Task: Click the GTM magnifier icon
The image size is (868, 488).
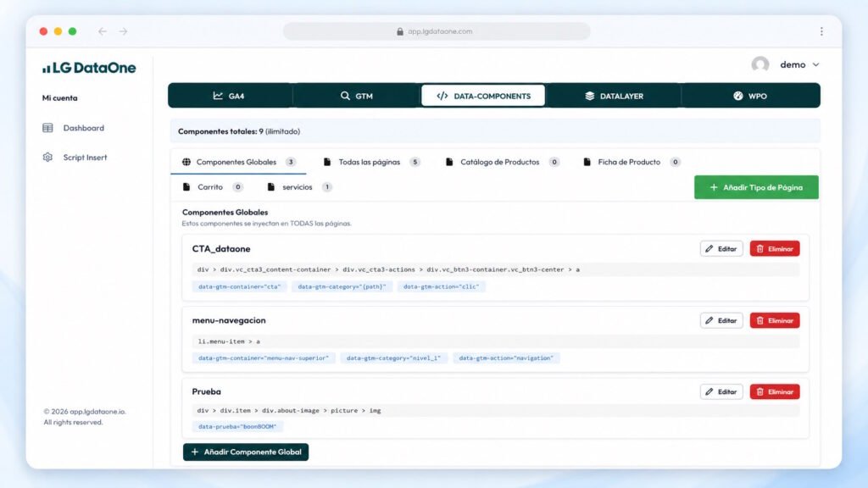Action: click(x=345, y=96)
